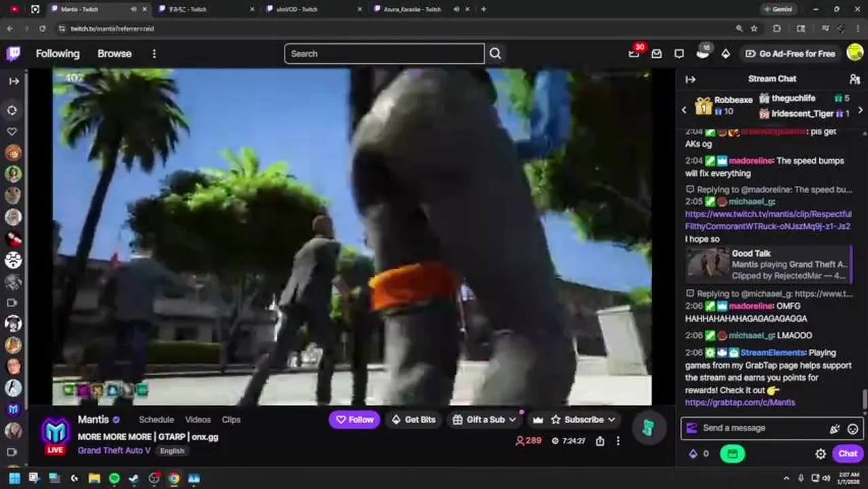The image size is (868, 489).
Task: Send message with Chat button
Action: (848, 454)
